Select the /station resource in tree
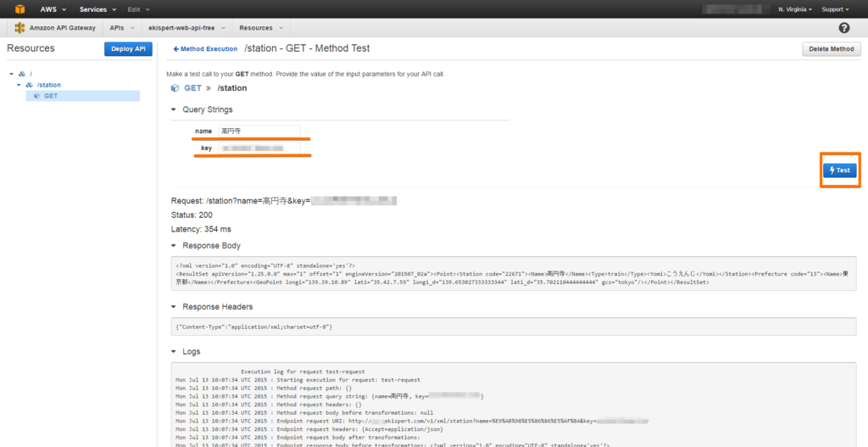Screen dimensions: 868x447 tap(48, 85)
